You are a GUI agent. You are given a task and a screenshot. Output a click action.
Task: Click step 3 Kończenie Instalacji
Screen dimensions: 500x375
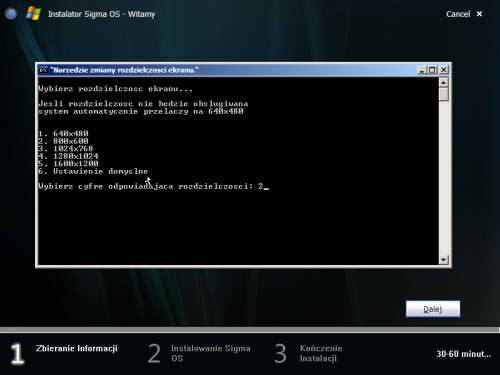click(308, 353)
